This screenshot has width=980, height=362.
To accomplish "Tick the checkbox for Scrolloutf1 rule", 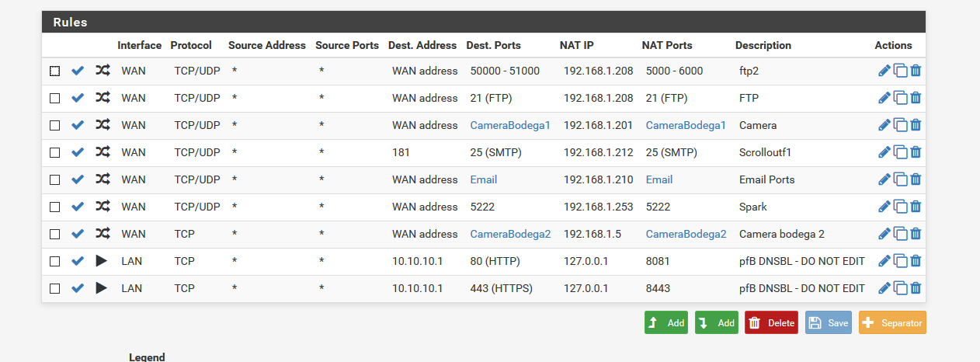I will [54, 152].
